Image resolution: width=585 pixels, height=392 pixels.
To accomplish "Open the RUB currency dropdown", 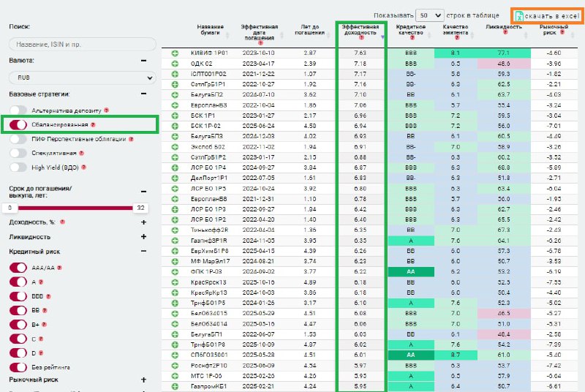I will (x=83, y=78).
